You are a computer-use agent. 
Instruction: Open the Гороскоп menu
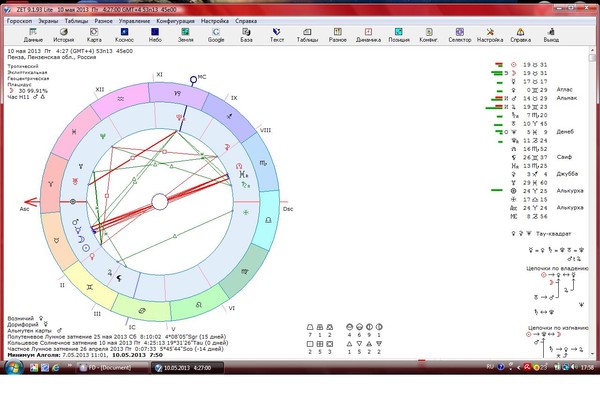(19, 21)
